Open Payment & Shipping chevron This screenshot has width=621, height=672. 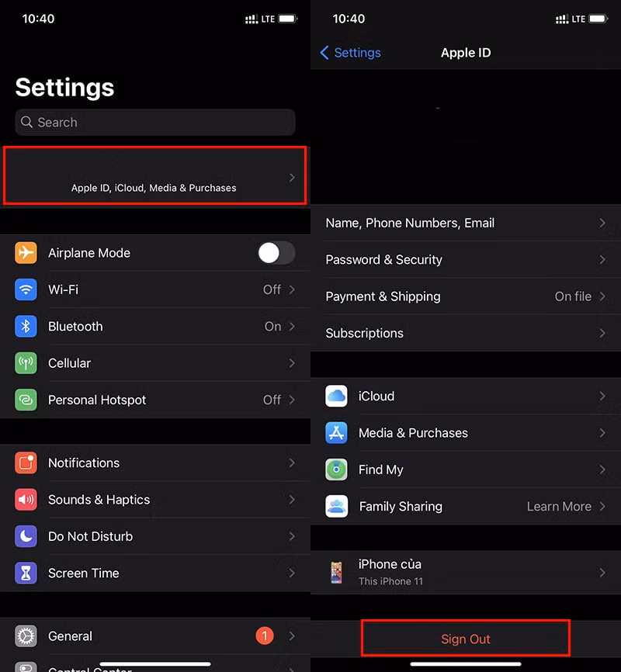click(x=602, y=296)
